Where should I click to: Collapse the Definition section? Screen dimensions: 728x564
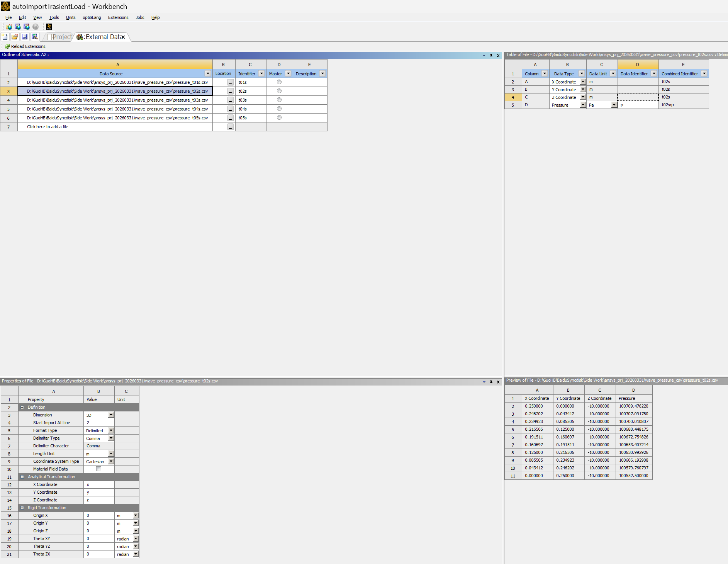pos(22,407)
